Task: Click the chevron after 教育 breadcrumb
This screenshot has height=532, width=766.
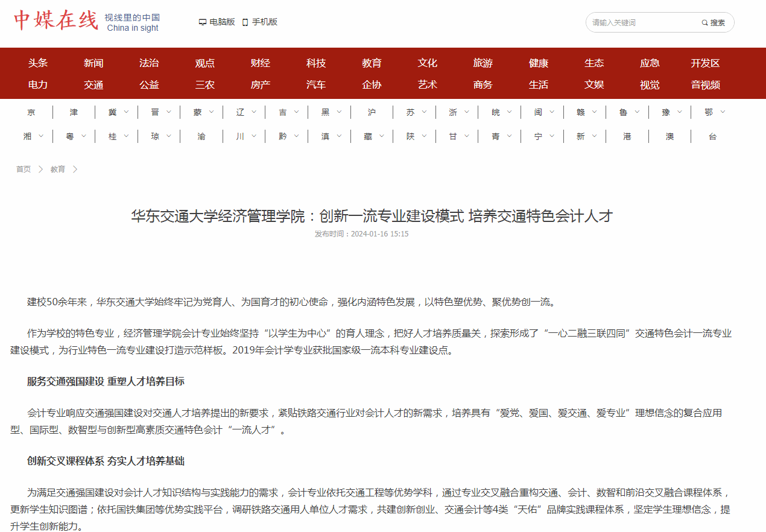Action: (x=75, y=169)
